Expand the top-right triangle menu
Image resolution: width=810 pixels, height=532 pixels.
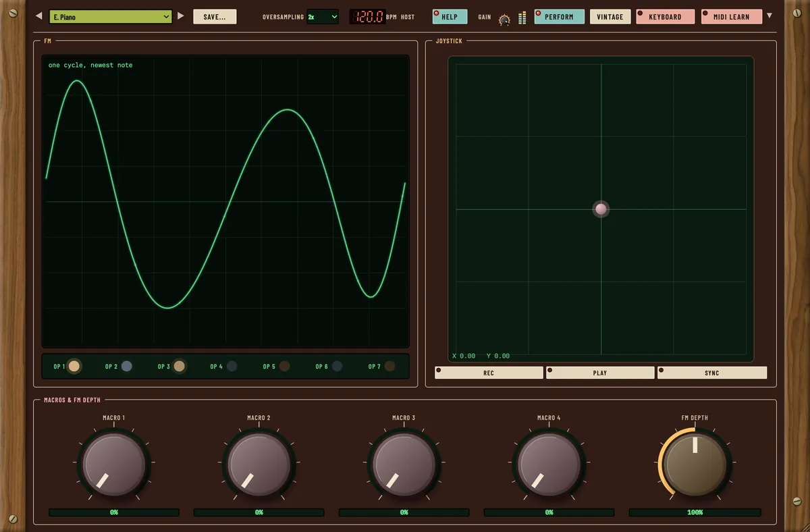pyautogui.click(x=769, y=16)
